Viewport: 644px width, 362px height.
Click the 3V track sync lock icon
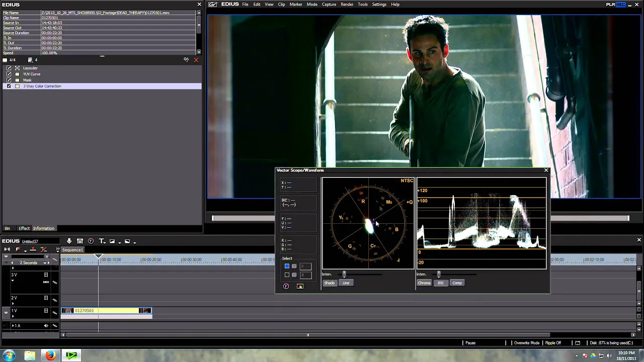point(55,283)
